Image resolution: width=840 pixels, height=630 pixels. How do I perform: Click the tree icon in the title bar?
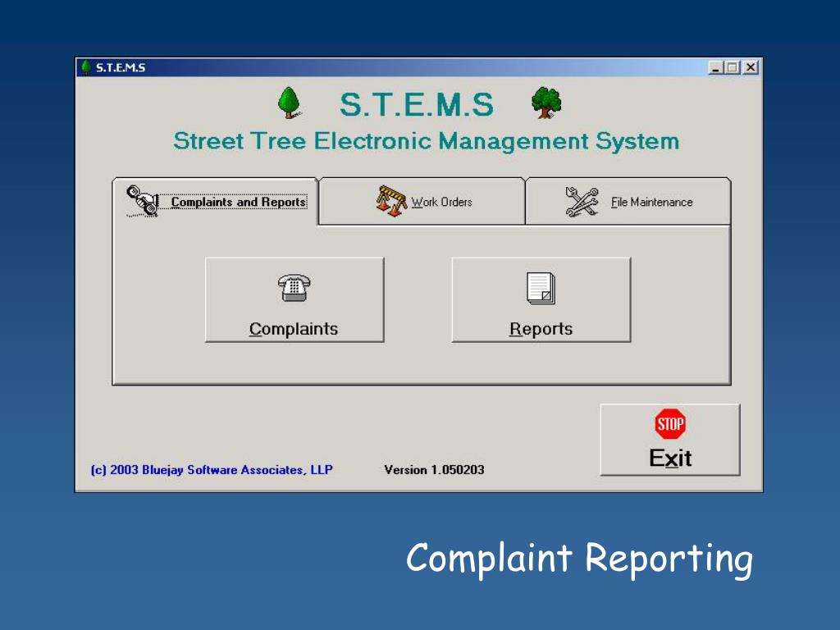click(x=85, y=67)
